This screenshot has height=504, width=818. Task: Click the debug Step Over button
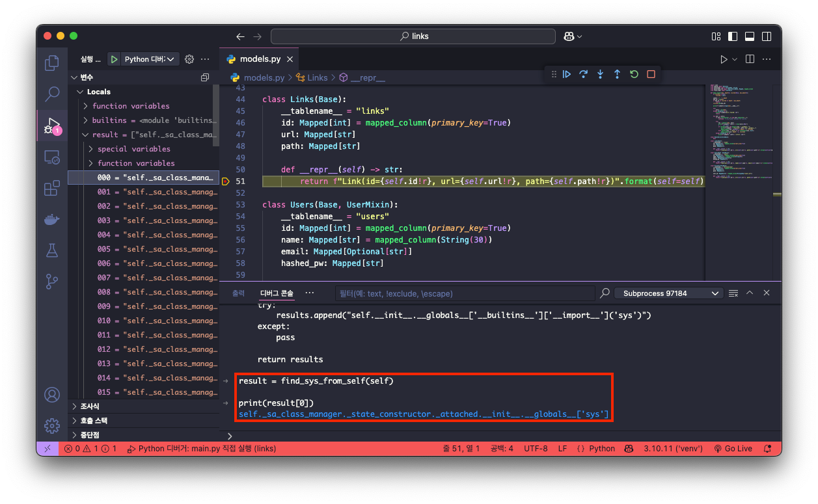(x=584, y=74)
